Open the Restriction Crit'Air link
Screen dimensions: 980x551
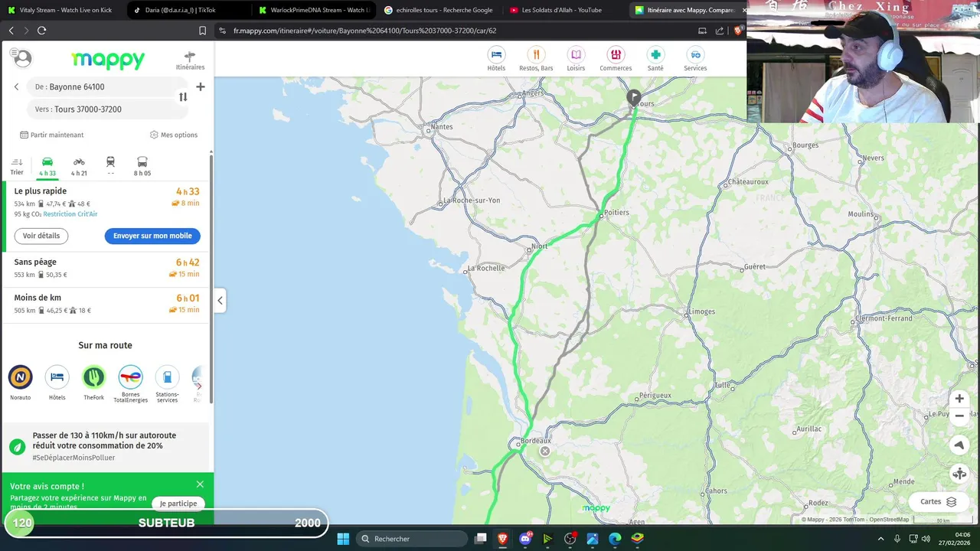pos(70,214)
